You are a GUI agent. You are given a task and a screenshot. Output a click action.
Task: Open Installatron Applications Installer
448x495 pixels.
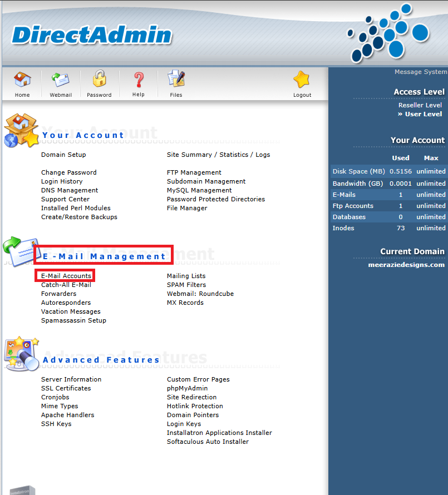pyautogui.click(x=220, y=433)
